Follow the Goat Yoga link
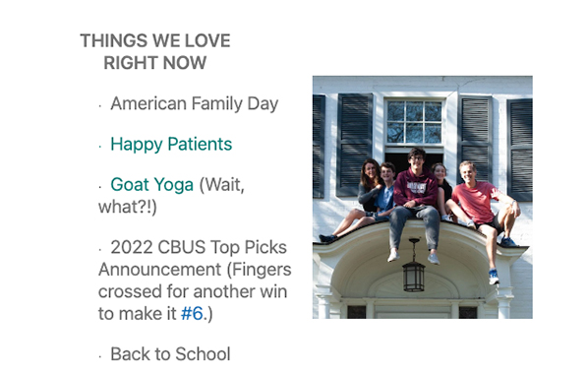The image size is (588, 376). point(151,185)
